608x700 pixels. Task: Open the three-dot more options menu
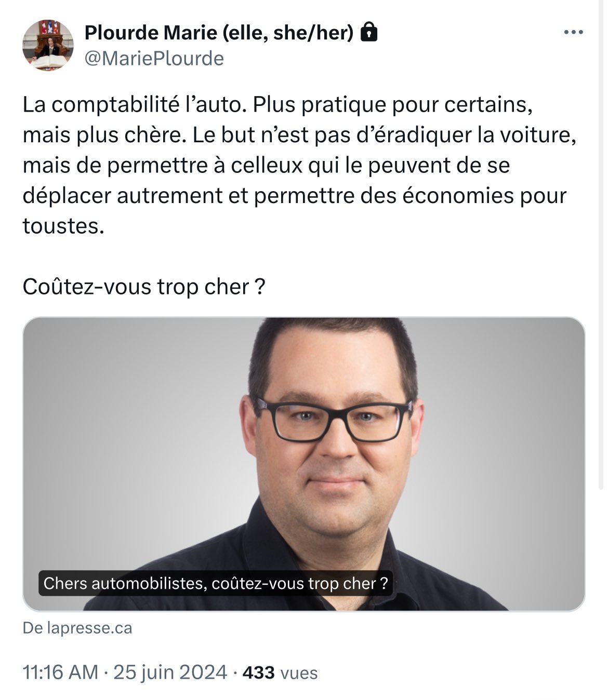pyautogui.click(x=573, y=33)
